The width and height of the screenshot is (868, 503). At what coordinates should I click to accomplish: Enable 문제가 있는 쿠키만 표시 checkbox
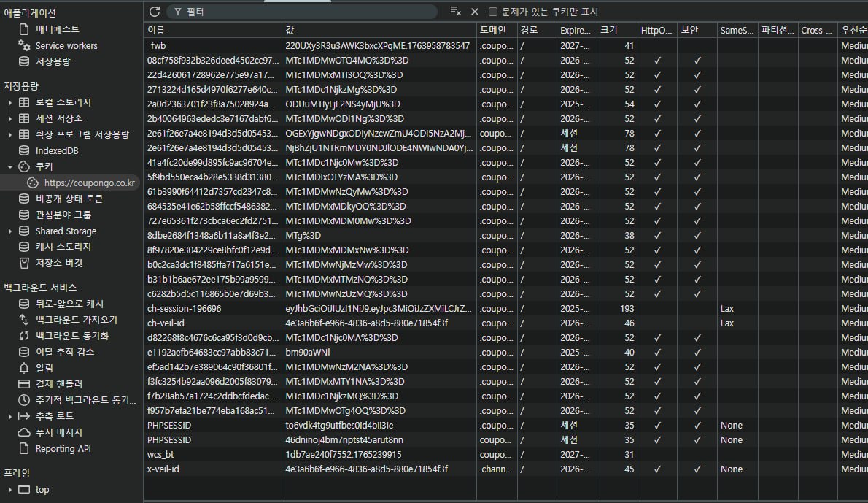(x=493, y=12)
